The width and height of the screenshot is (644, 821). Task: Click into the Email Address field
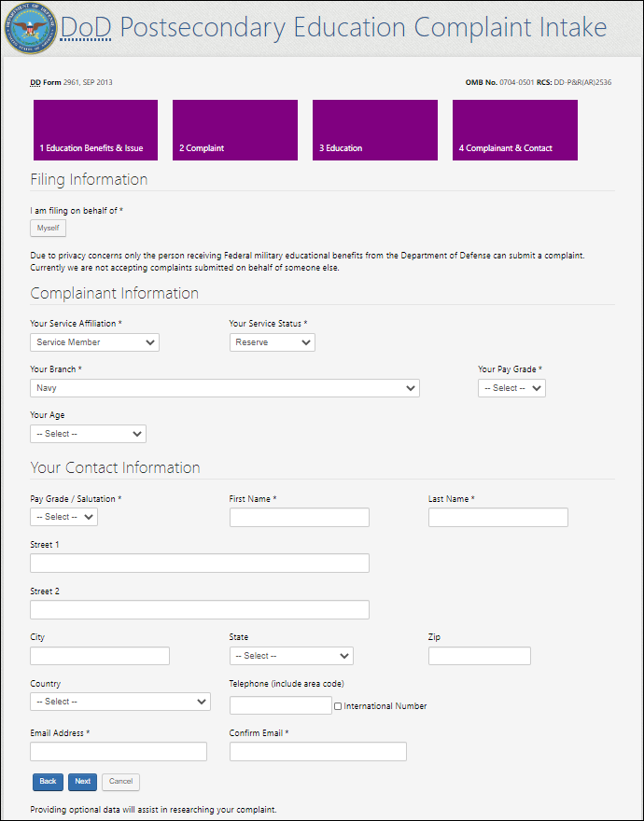click(x=119, y=752)
